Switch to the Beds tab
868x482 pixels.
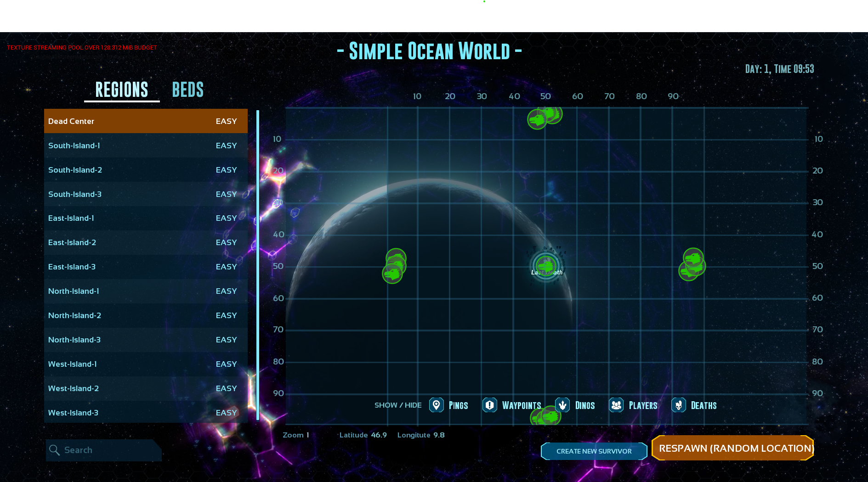click(x=187, y=90)
